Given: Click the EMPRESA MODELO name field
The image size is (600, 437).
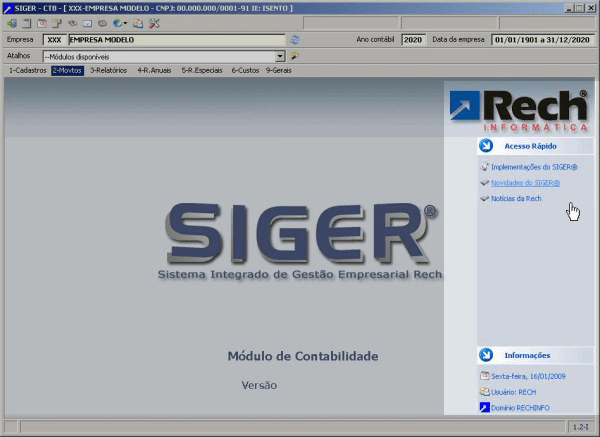Looking at the screenshot, I should tap(176, 40).
